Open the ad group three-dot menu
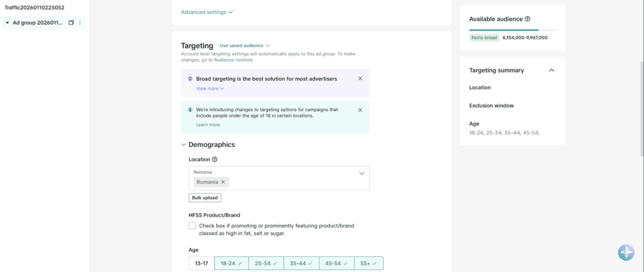Image resolution: width=644 pixels, height=272 pixels. pos(80,23)
